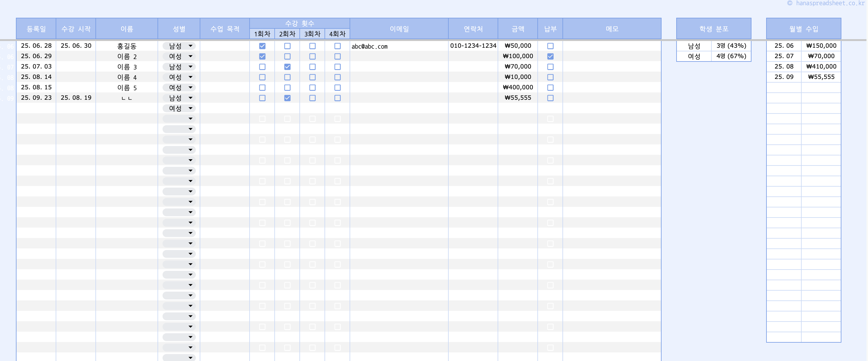Open 성별 dropdown for 이름 4
Viewport: 868px width, 361px height.
click(190, 77)
